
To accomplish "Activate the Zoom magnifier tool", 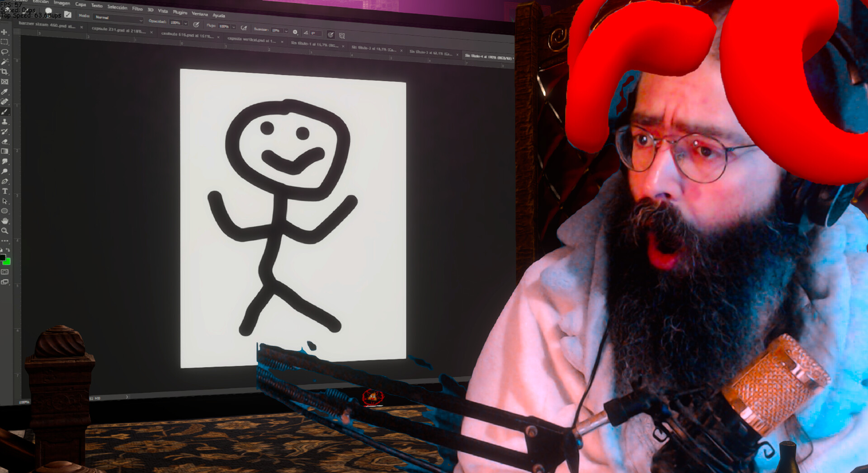I will click(x=5, y=231).
